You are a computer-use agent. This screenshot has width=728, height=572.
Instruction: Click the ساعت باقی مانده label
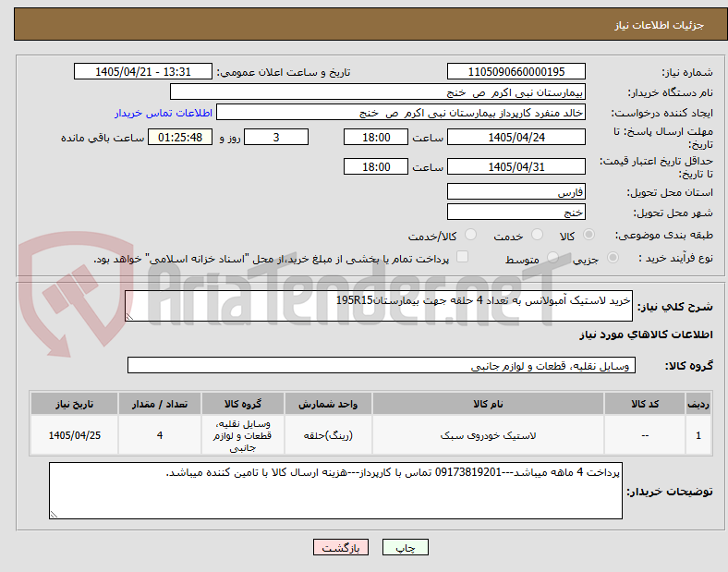[103, 138]
